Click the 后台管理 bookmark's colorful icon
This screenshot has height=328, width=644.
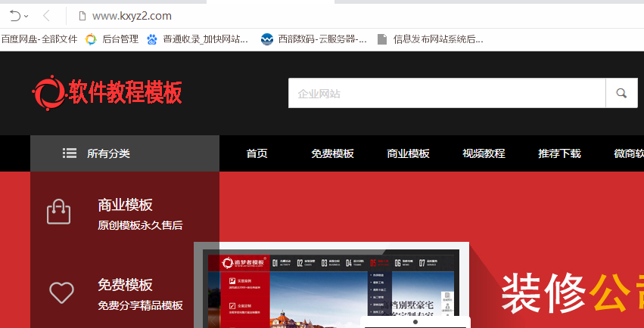91,39
